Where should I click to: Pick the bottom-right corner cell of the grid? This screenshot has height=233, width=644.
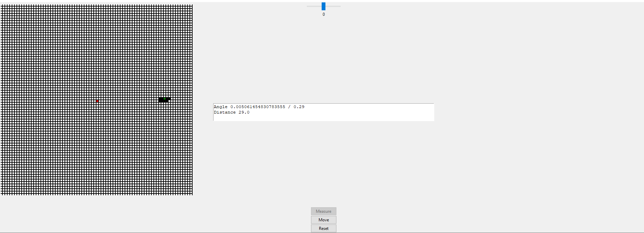[x=191, y=194]
